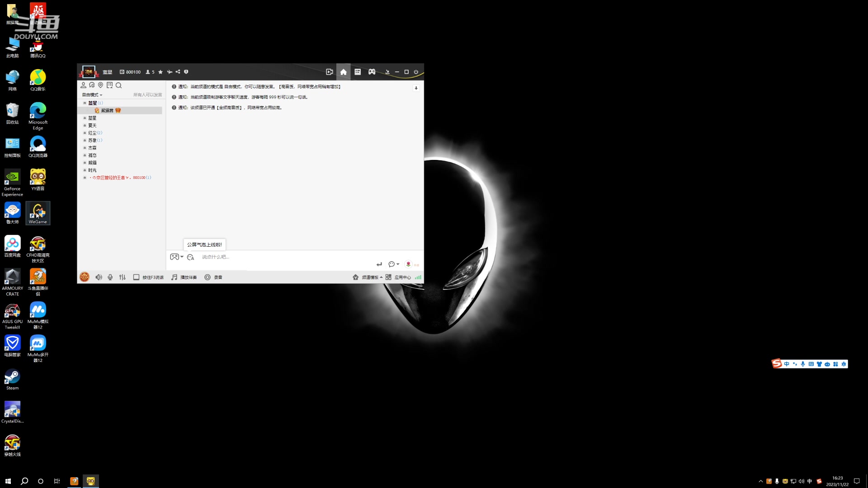Open the YY语音 desktop shortcut
The image size is (868, 488).
(38, 180)
